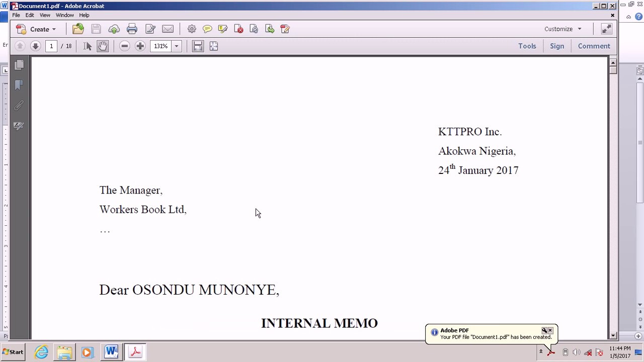Open the Tools pane
The image size is (644, 362).
(x=527, y=46)
